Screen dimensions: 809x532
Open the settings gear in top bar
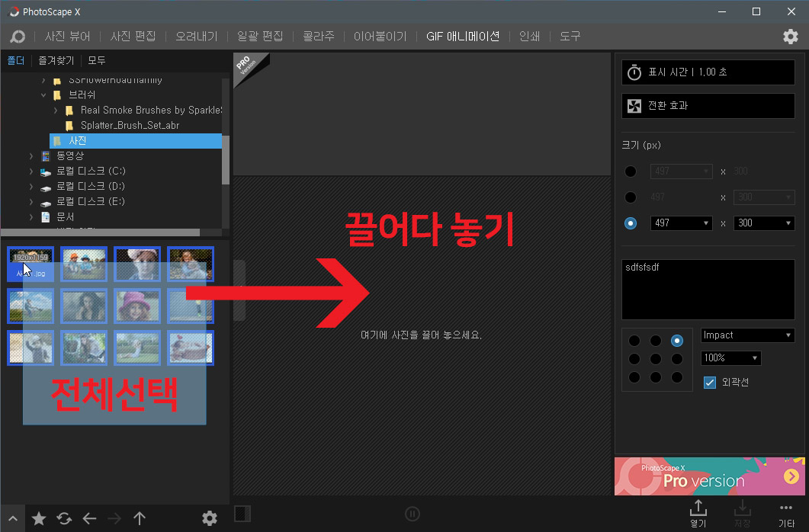(791, 36)
